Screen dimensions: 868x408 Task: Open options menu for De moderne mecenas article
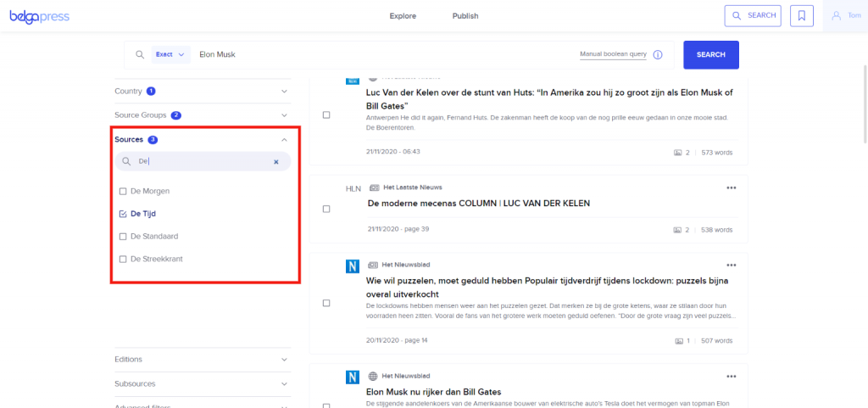[x=732, y=187]
